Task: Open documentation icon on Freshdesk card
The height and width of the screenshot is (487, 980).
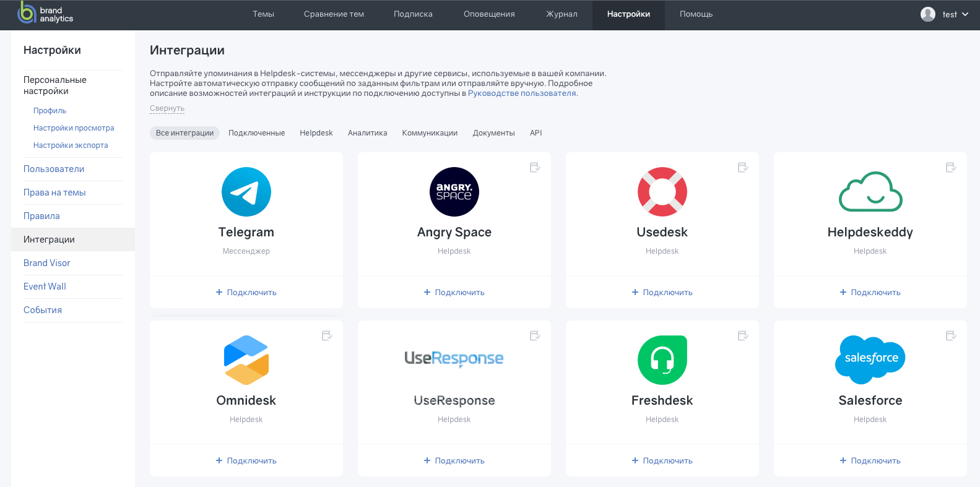Action: tap(744, 335)
